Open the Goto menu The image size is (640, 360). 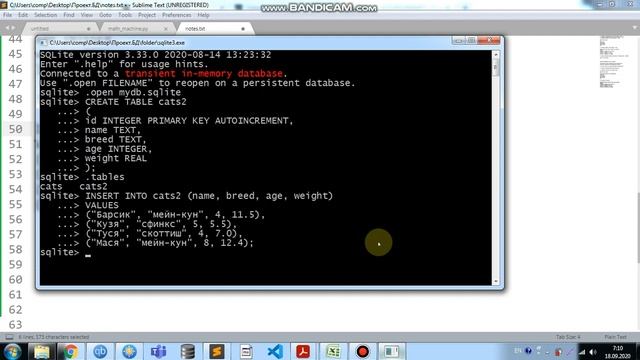click(x=105, y=15)
